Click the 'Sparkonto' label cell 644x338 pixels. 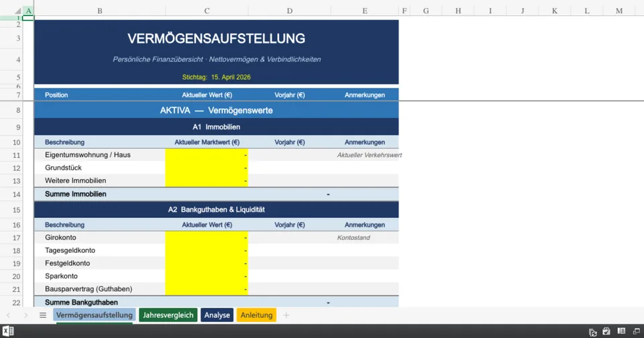(100, 276)
